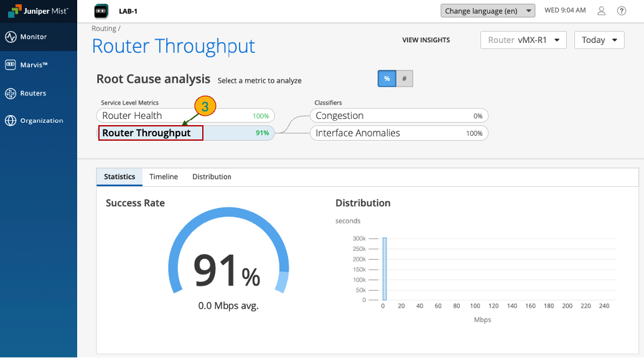This screenshot has width=644, height=358.
Task: Open the user account profile icon
Action: [601, 11]
